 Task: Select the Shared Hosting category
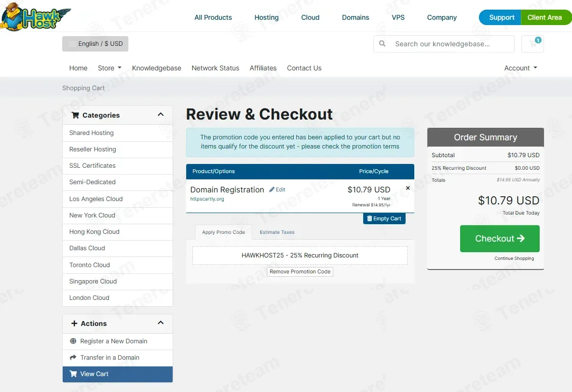[118, 133]
